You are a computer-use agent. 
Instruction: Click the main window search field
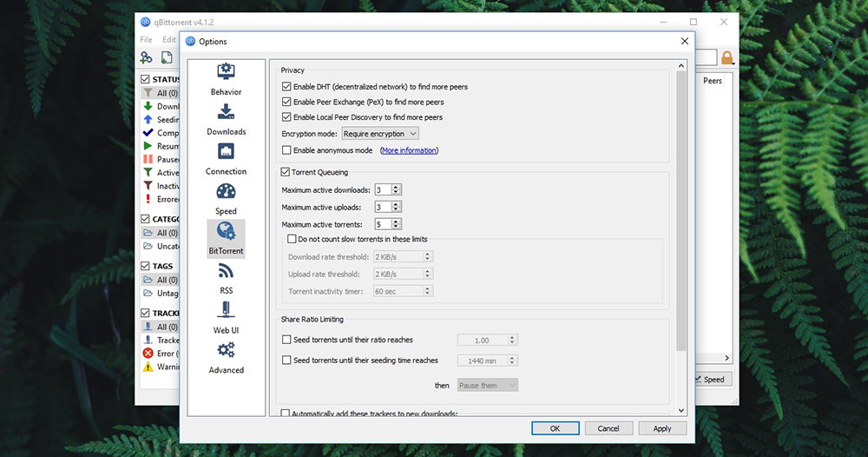pos(707,57)
